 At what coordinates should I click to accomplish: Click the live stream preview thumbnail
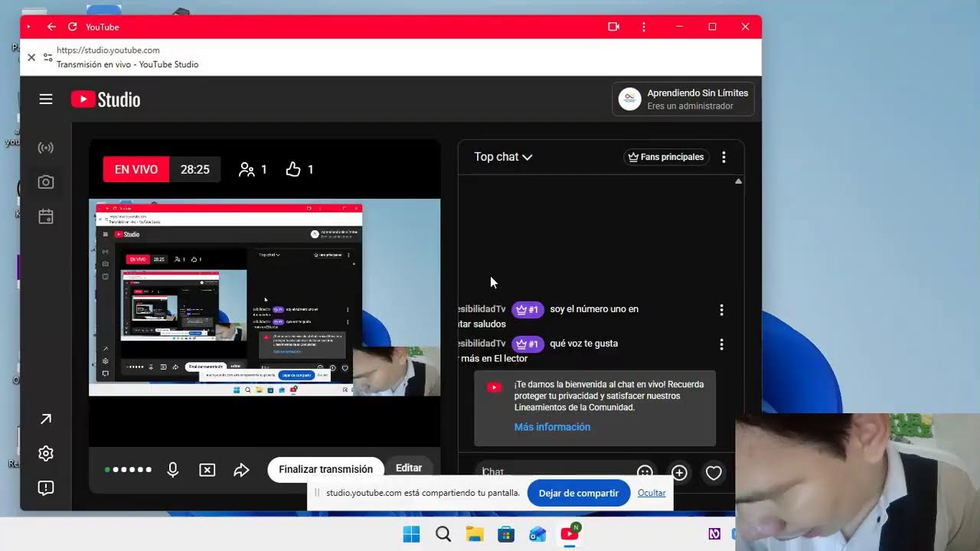coord(264,298)
